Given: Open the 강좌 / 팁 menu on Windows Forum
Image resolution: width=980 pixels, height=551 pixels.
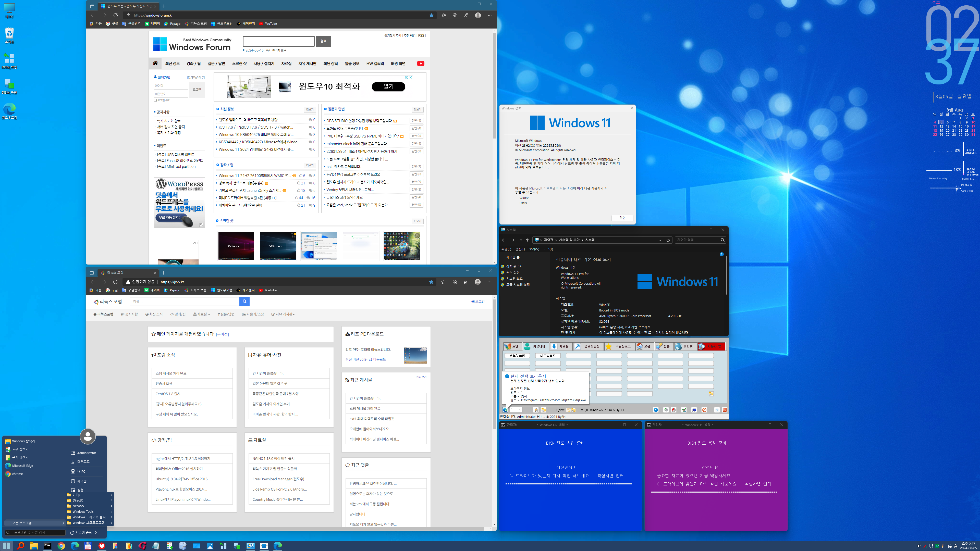Looking at the screenshot, I should coord(194,64).
